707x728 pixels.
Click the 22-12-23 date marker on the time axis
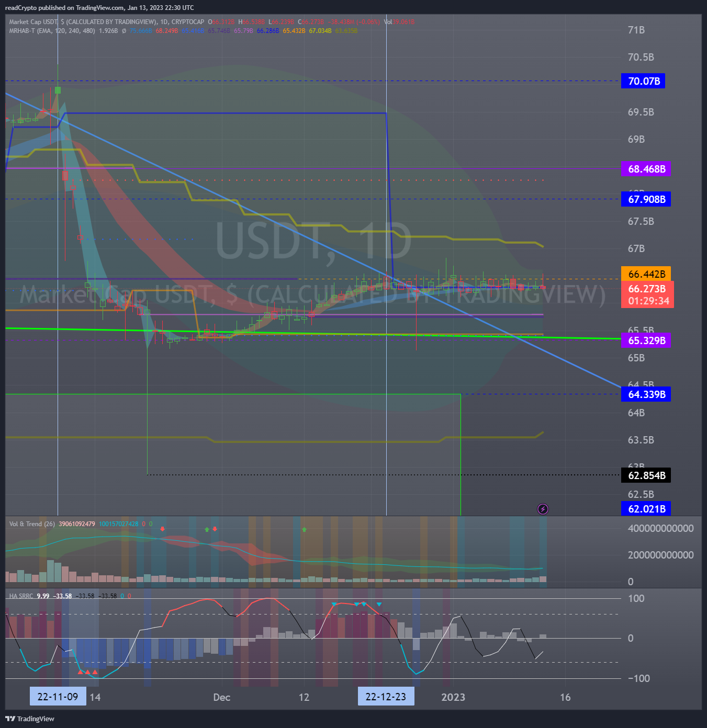point(386,697)
